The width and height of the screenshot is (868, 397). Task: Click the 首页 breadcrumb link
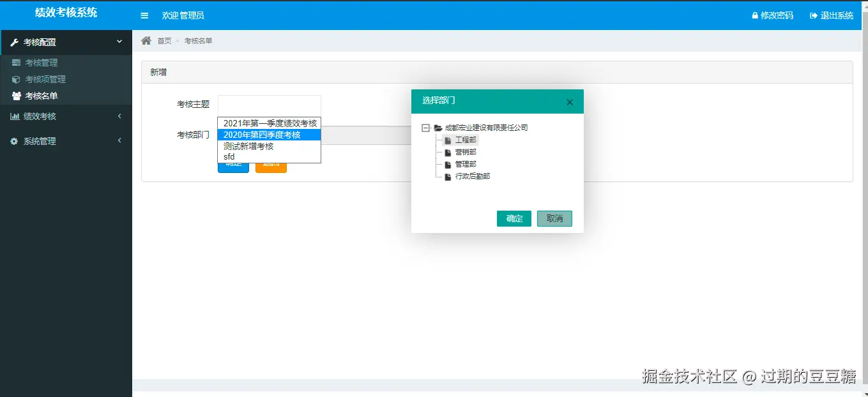point(164,41)
